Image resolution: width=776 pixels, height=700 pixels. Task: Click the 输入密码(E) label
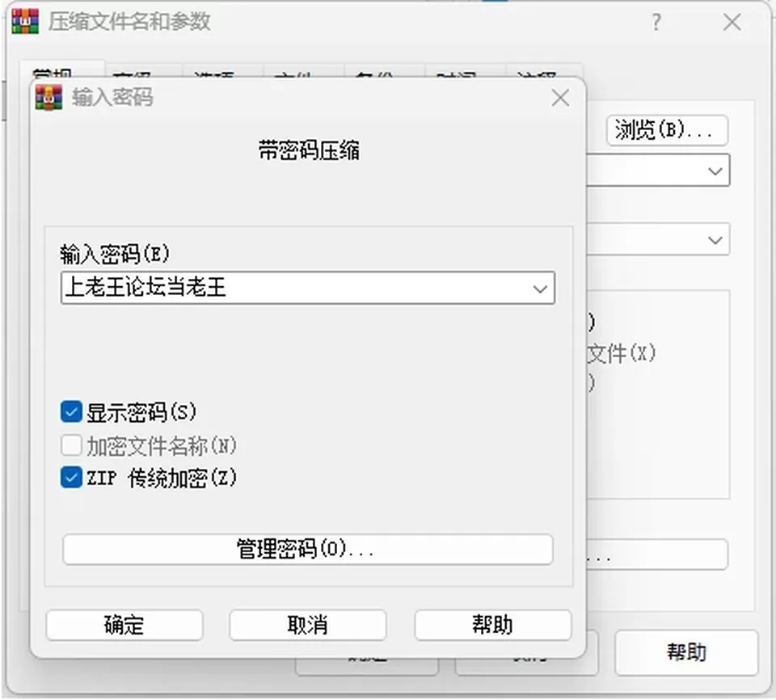tap(115, 255)
